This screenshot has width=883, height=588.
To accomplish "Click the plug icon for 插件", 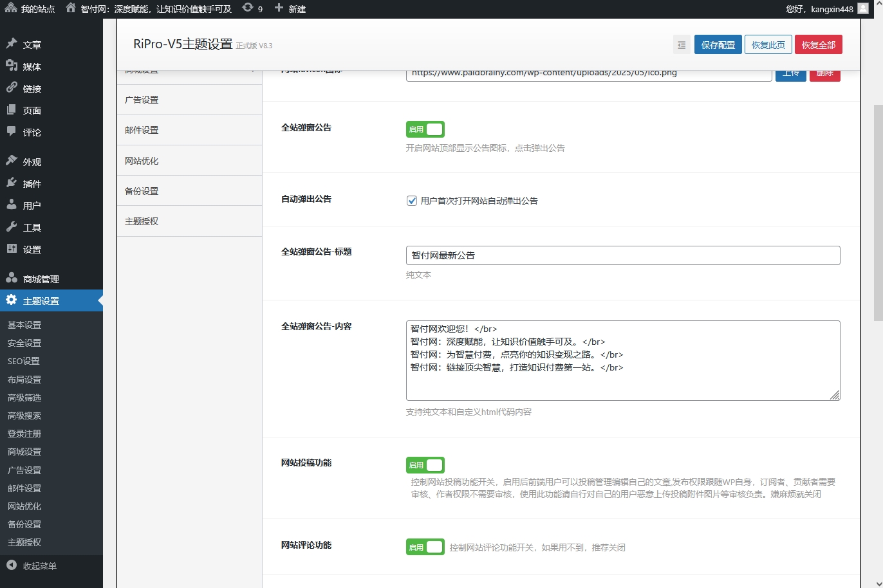I will tap(12, 183).
